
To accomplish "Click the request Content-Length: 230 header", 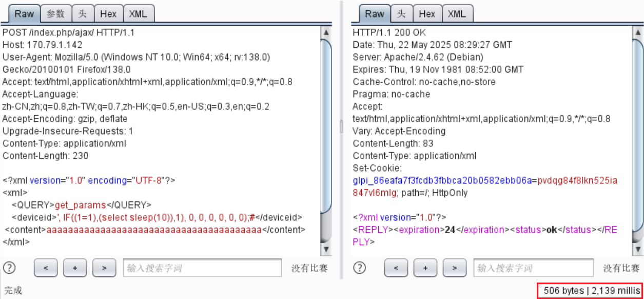I will [x=46, y=156].
